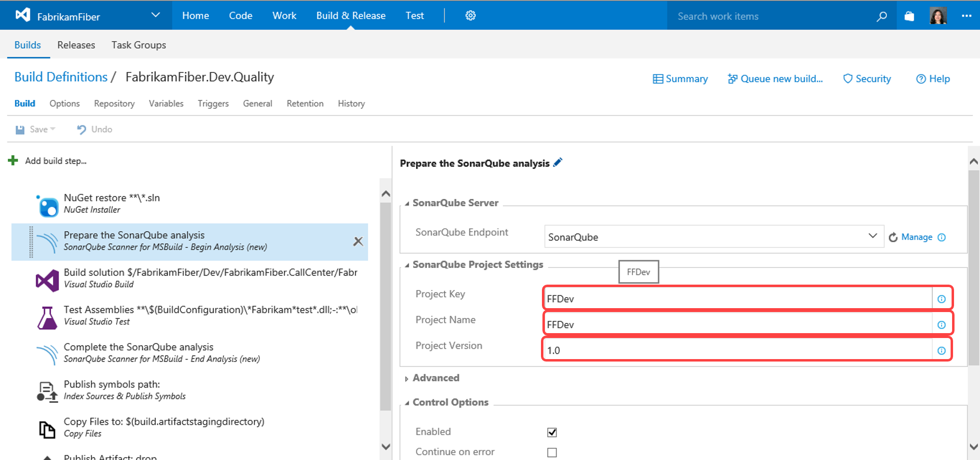Collapse the Control Options section
Viewport: 980px width, 460px height.
407,403
